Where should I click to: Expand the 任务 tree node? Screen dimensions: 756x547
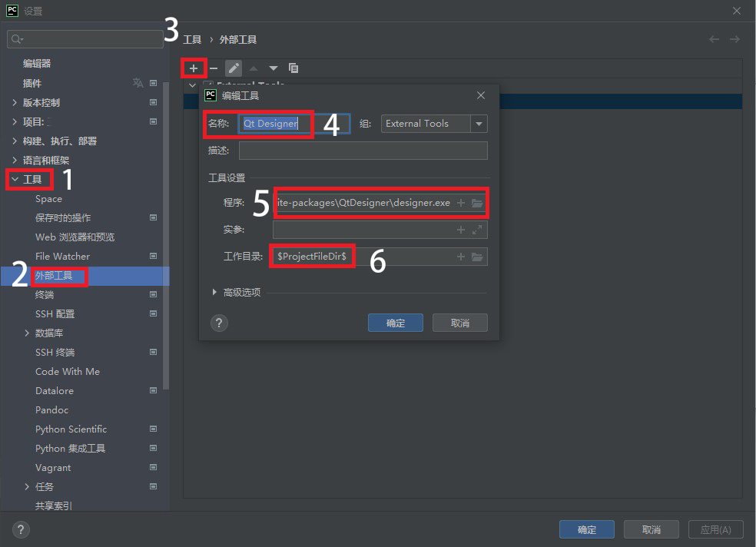click(27, 487)
